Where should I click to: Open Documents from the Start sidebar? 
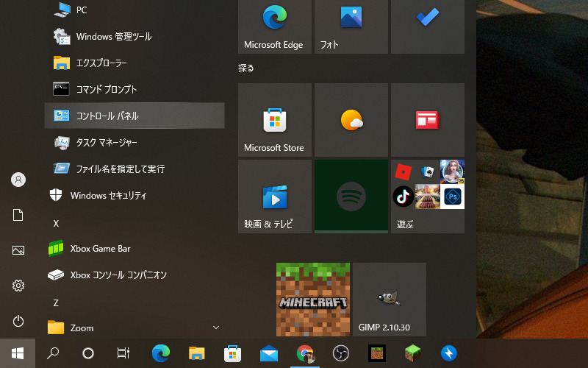click(18, 215)
